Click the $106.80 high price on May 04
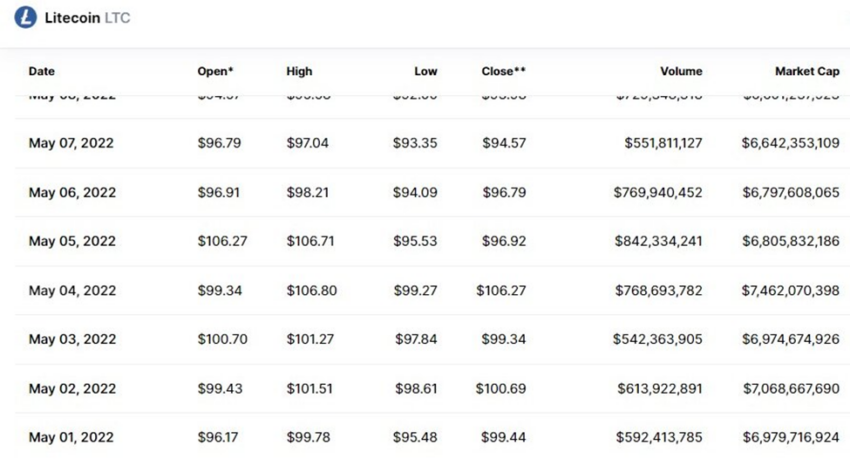The width and height of the screenshot is (850, 459). (x=312, y=290)
